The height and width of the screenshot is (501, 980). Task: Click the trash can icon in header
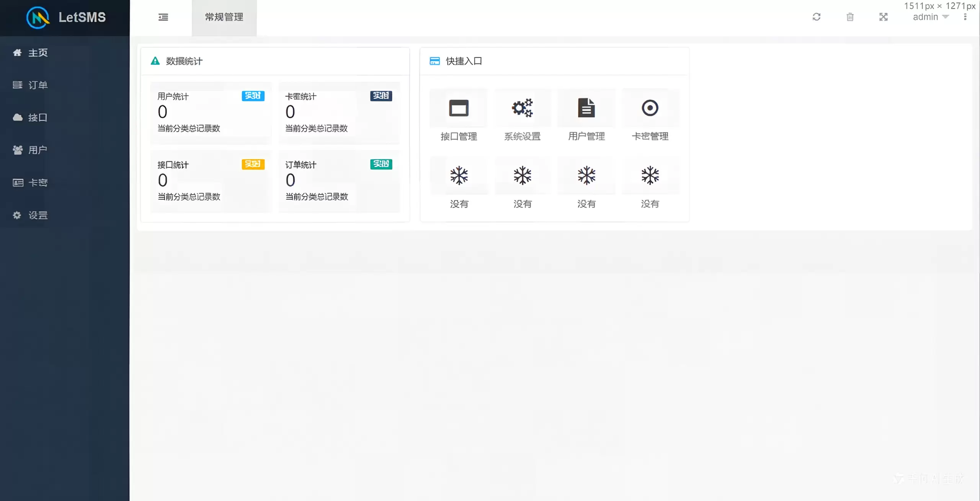click(850, 17)
